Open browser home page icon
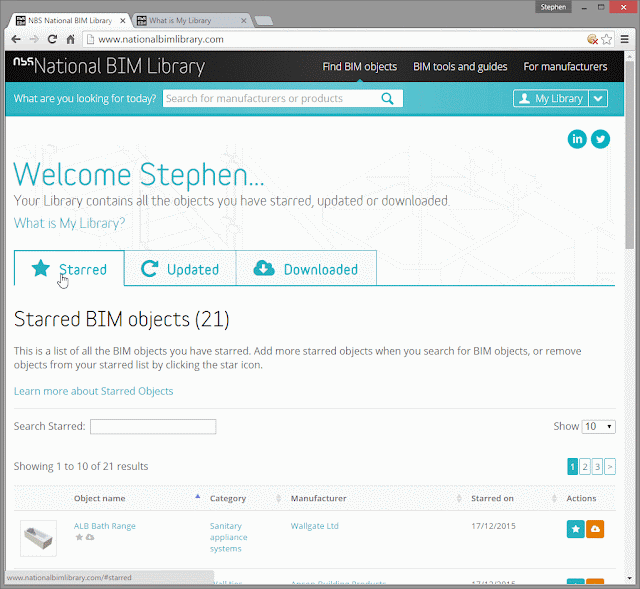Screen dimensions: 640x589 pos(71,39)
